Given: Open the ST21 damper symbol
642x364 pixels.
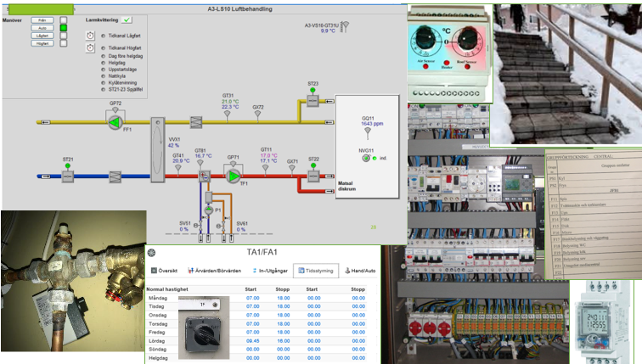Looking at the screenshot, I should (x=68, y=176).
